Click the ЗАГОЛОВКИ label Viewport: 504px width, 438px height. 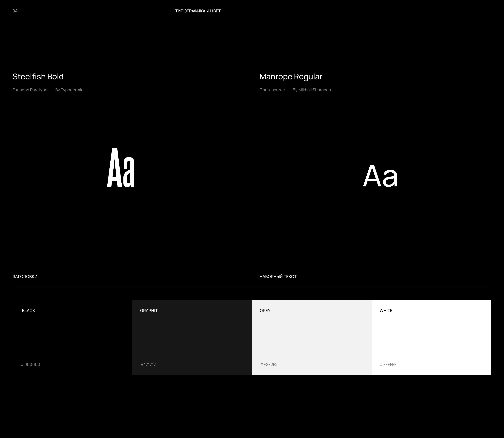pyautogui.click(x=25, y=276)
